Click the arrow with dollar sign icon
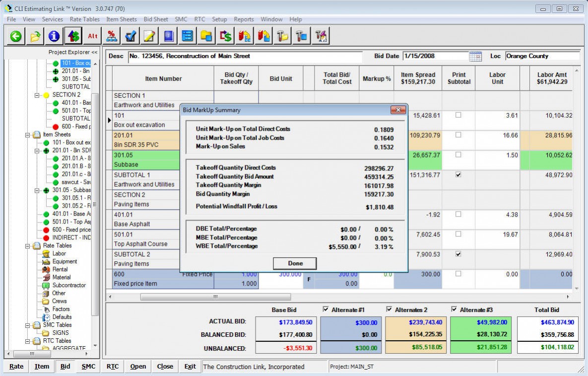 click(226, 36)
